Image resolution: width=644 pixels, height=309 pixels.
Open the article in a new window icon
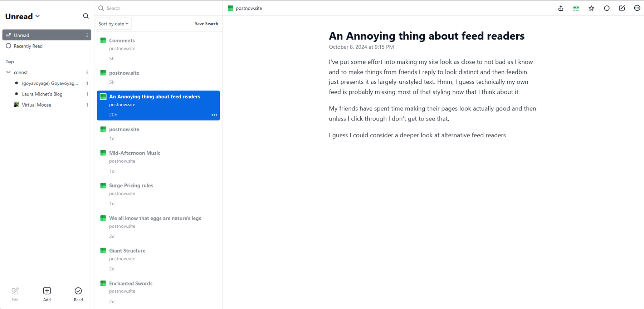click(x=622, y=8)
